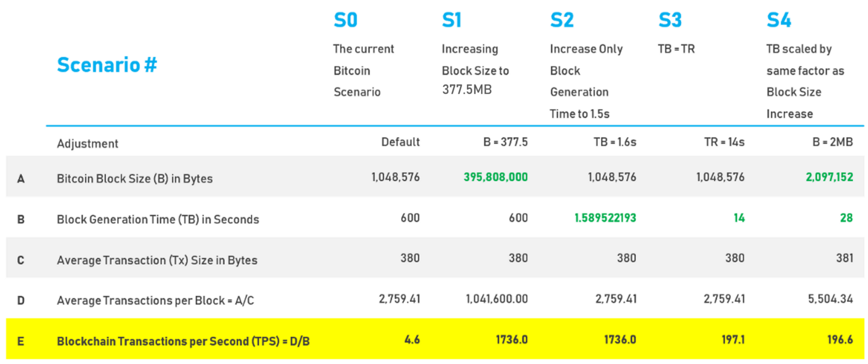Select the 197.1 TPS value
868x364 pixels.
[733, 340]
